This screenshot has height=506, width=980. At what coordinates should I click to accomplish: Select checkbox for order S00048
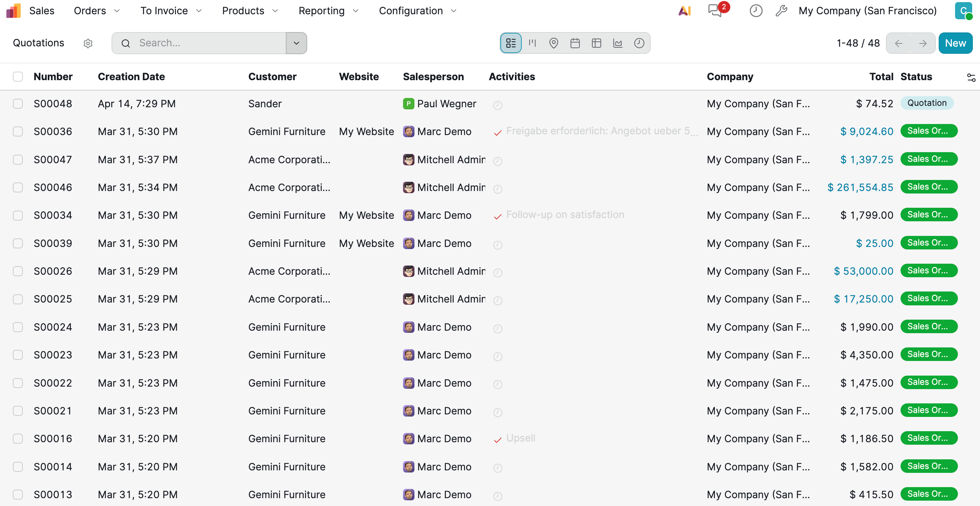[18, 103]
